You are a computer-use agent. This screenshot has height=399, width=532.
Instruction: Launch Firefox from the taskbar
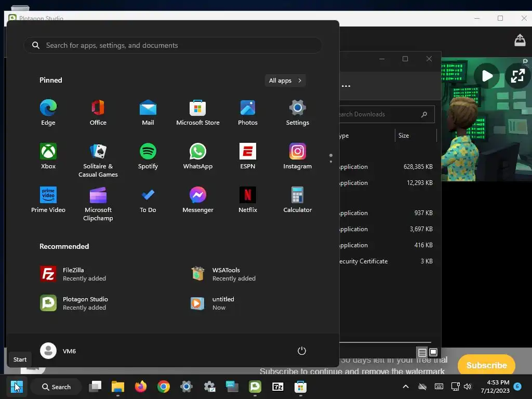pyautogui.click(x=140, y=387)
